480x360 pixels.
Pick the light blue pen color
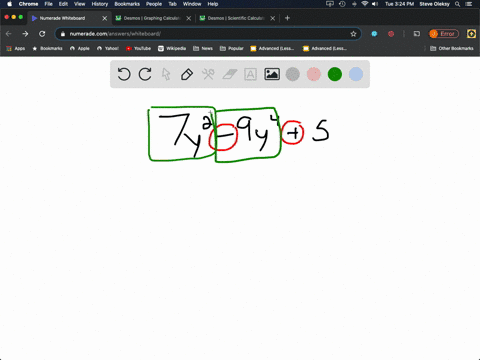tap(356, 74)
